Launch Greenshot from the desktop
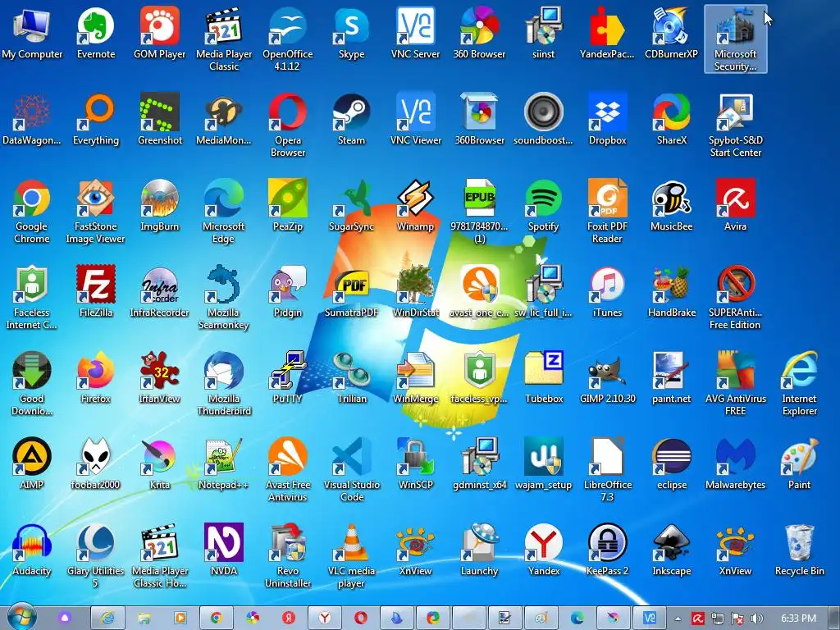 click(x=160, y=120)
